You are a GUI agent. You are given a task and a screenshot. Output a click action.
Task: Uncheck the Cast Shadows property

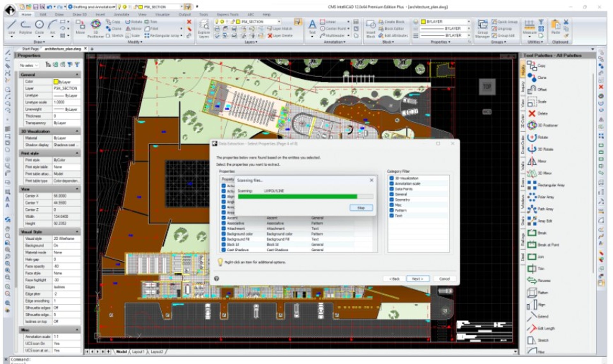pyautogui.click(x=224, y=250)
